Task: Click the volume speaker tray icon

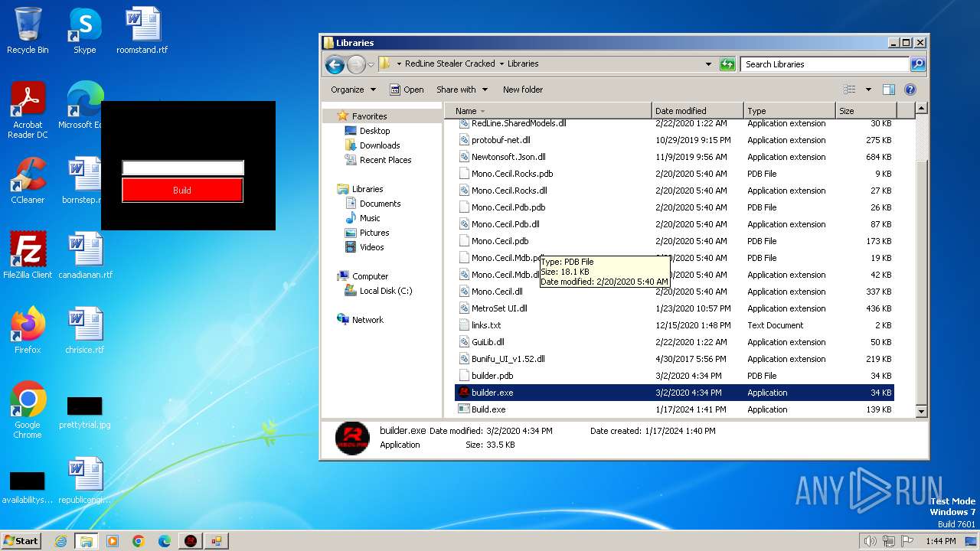Action: pyautogui.click(x=870, y=541)
